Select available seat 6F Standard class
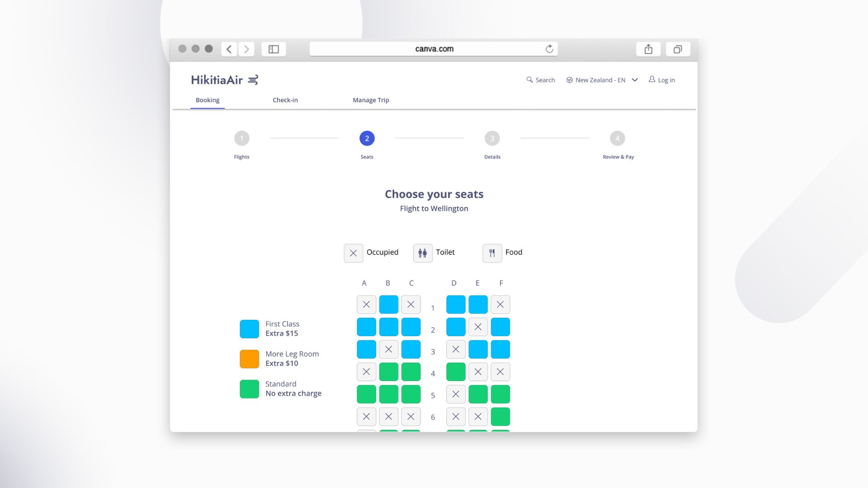Viewport: 868px width, 488px height. (500, 417)
